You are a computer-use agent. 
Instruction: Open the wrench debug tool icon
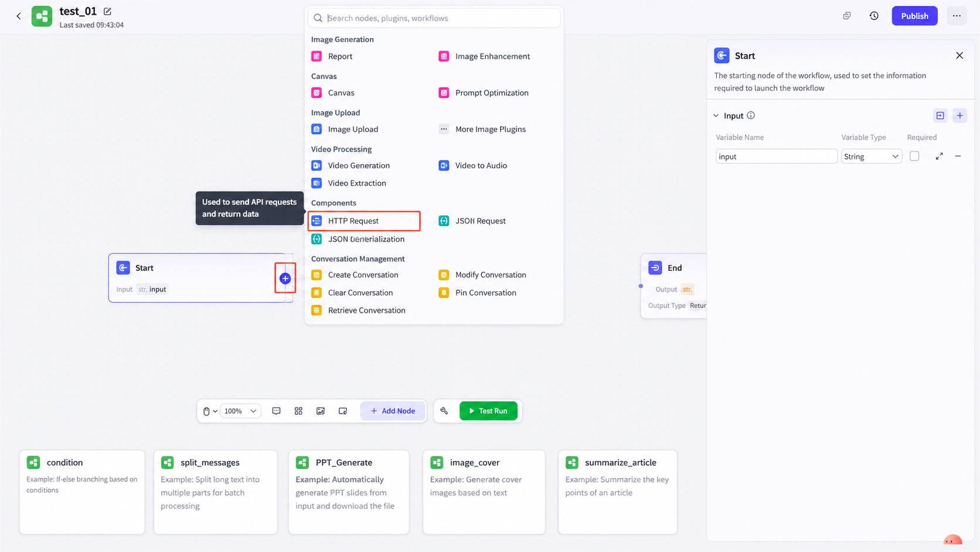[444, 411]
